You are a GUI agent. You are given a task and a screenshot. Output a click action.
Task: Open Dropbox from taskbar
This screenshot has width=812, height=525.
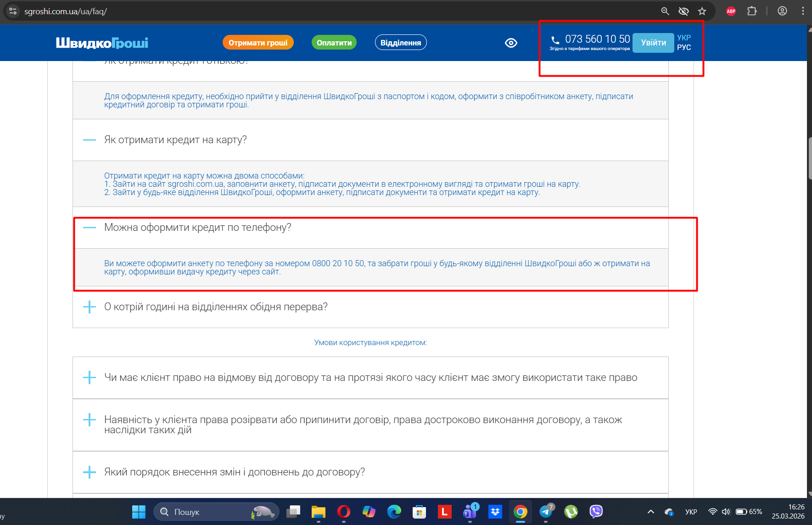pos(495,512)
